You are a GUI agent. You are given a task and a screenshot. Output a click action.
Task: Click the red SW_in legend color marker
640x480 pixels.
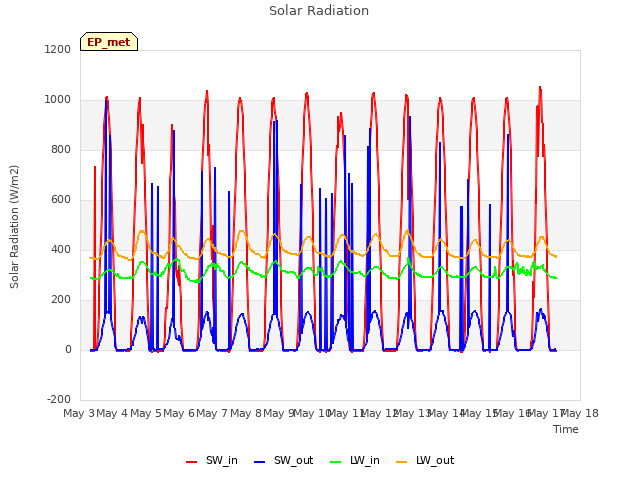pos(191,462)
